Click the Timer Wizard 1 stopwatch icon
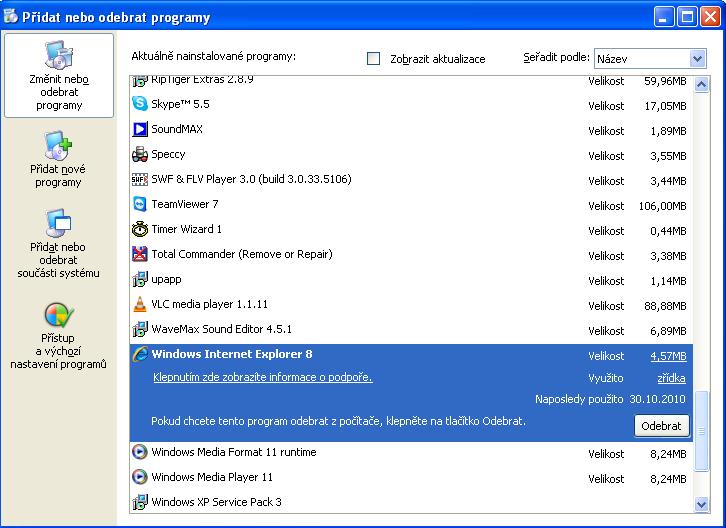726x528 pixels. pyautogui.click(x=139, y=229)
